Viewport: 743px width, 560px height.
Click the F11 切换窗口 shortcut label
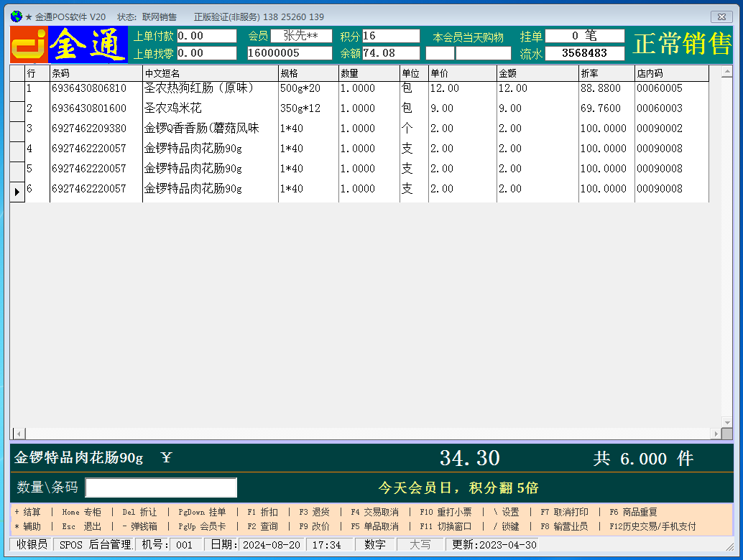(446, 526)
